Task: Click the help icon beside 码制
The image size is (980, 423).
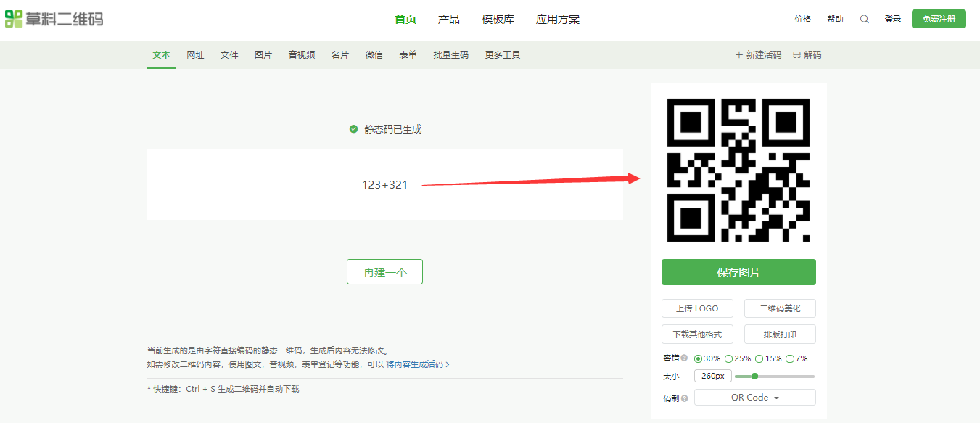Action: [x=684, y=398]
